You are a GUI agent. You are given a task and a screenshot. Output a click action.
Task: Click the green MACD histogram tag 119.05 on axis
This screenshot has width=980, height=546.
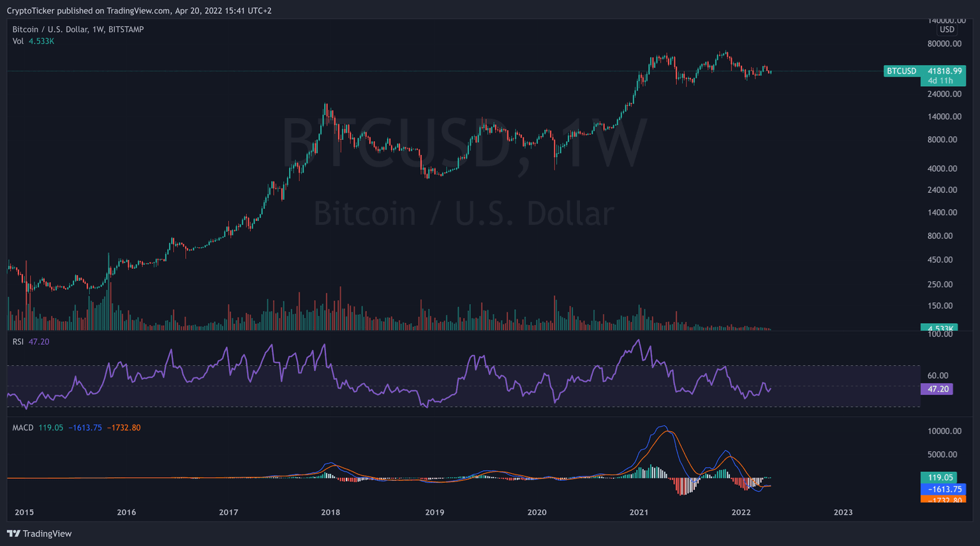point(940,478)
